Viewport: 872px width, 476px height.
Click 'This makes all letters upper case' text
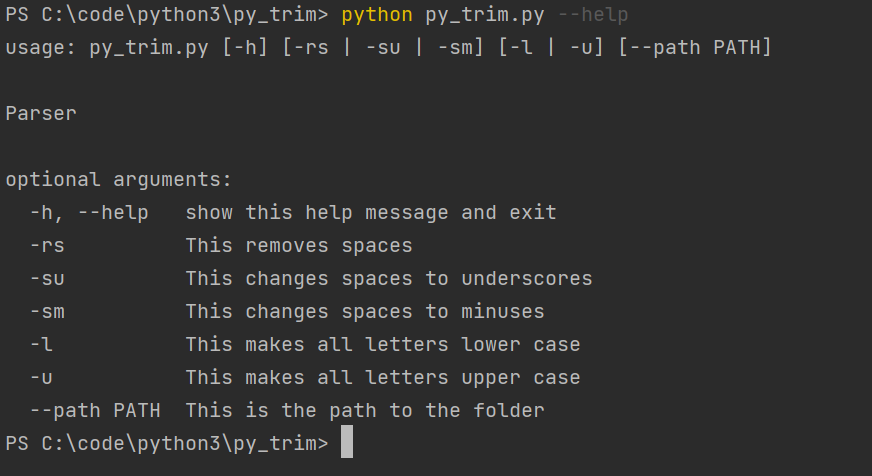(x=383, y=378)
